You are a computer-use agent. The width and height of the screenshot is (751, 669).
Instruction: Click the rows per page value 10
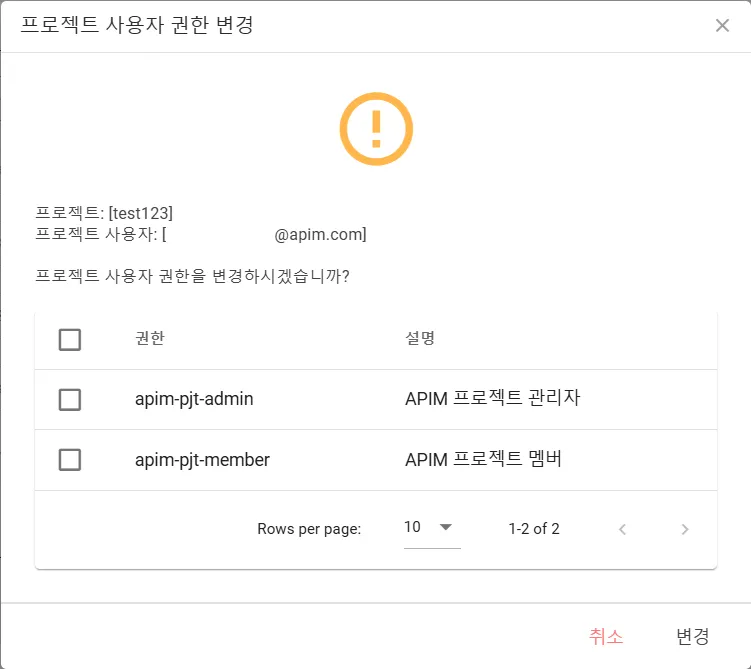tap(412, 527)
